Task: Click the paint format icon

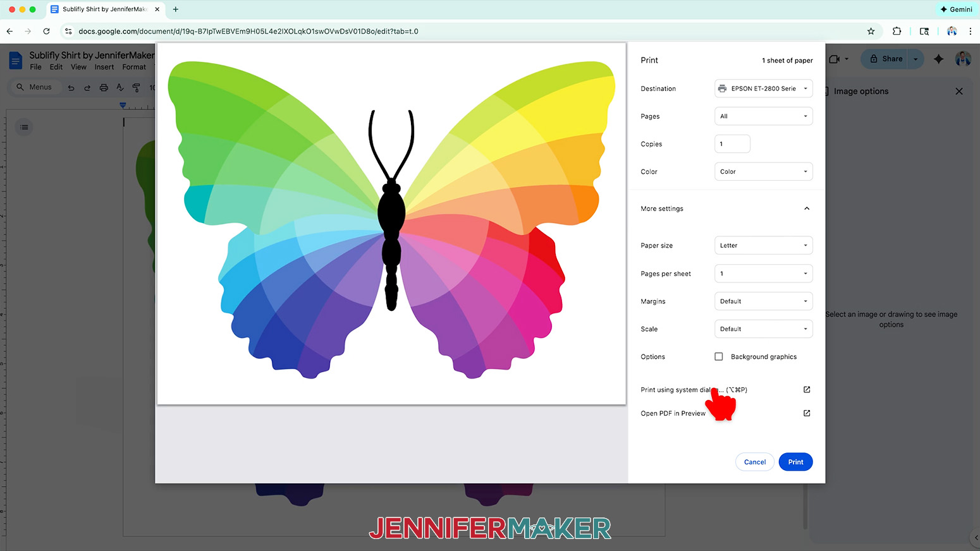Action: [x=137, y=88]
